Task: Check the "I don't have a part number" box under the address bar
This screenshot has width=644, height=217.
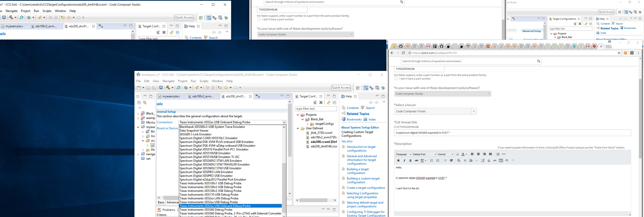Action: coord(396,79)
